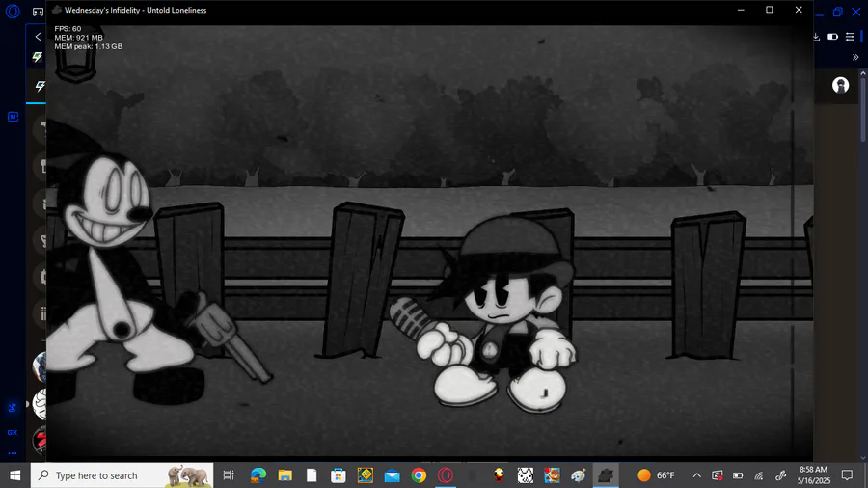
Task: Open battery status in system tray
Action: click(738, 475)
